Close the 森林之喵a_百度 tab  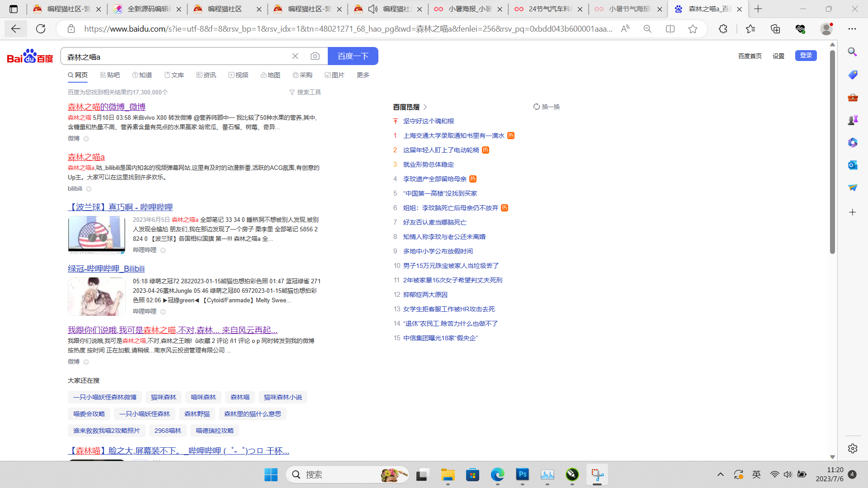[x=740, y=9]
